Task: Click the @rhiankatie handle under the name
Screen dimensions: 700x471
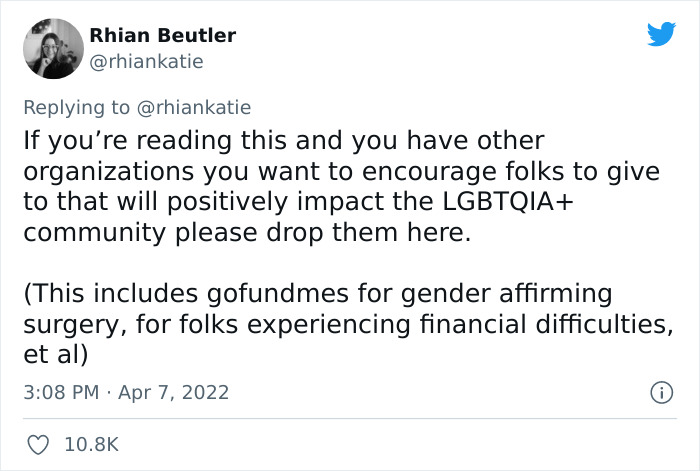Action: [147, 62]
